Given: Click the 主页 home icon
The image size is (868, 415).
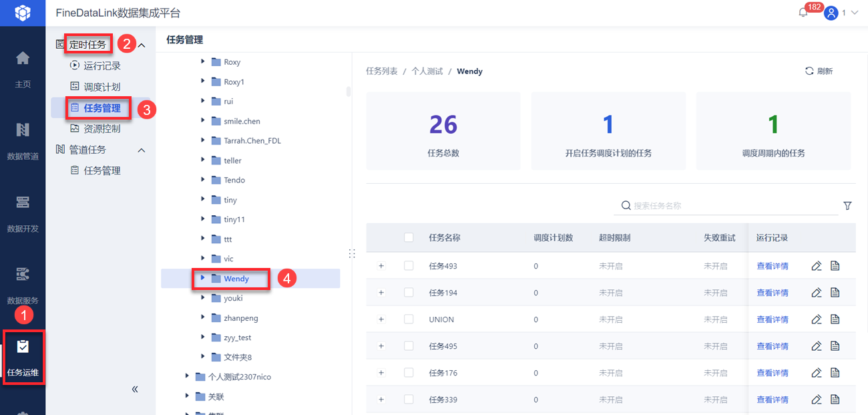Looking at the screenshot, I should coord(23,68).
